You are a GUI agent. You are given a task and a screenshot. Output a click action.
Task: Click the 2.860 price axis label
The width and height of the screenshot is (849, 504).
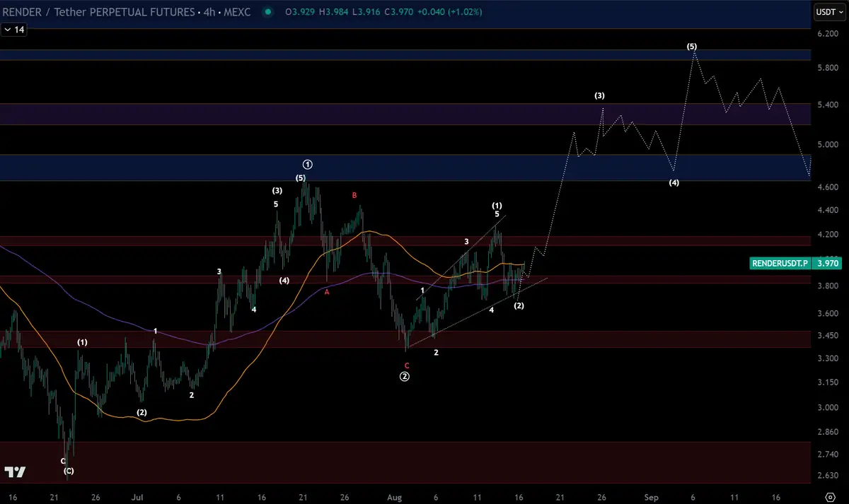pos(828,431)
